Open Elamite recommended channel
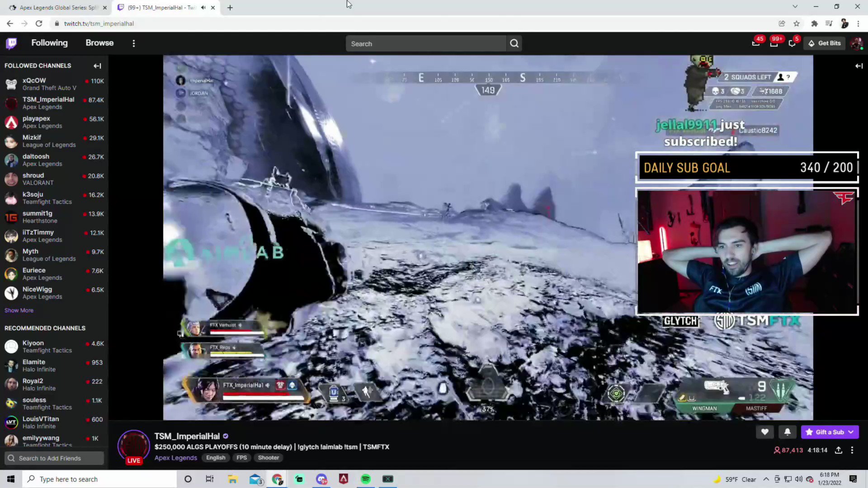Screen dimensions: 868x488 click(x=54, y=366)
